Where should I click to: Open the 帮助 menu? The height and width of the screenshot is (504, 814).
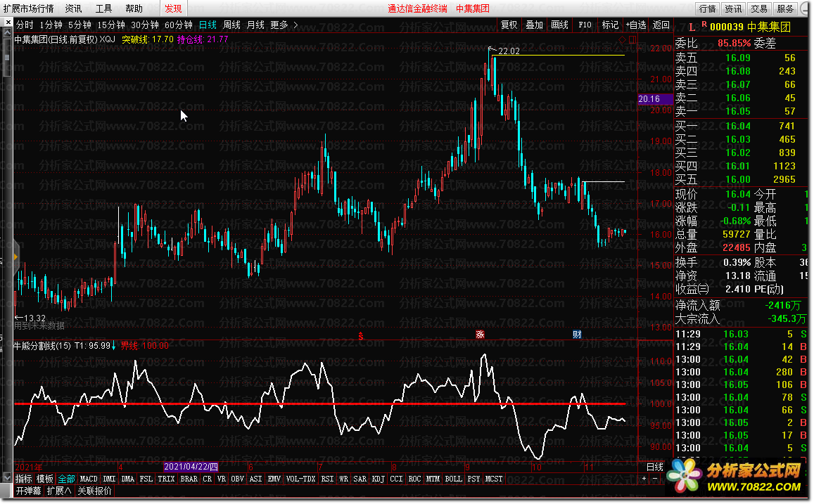(134, 8)
